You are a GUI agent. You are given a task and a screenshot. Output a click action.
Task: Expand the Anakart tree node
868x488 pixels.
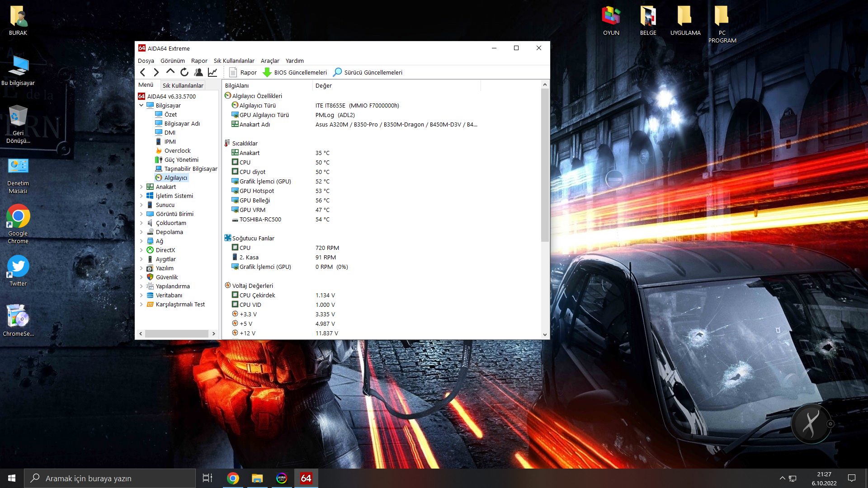pos(142,187)
